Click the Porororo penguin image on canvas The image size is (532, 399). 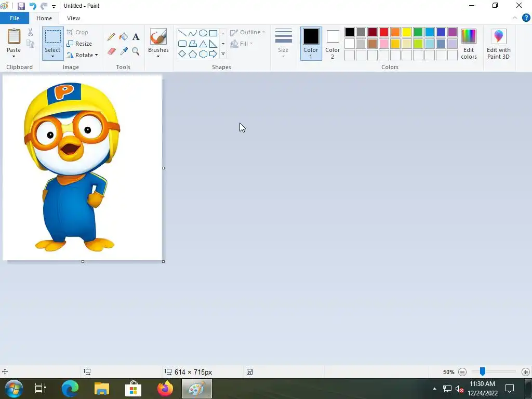point(72,167)
